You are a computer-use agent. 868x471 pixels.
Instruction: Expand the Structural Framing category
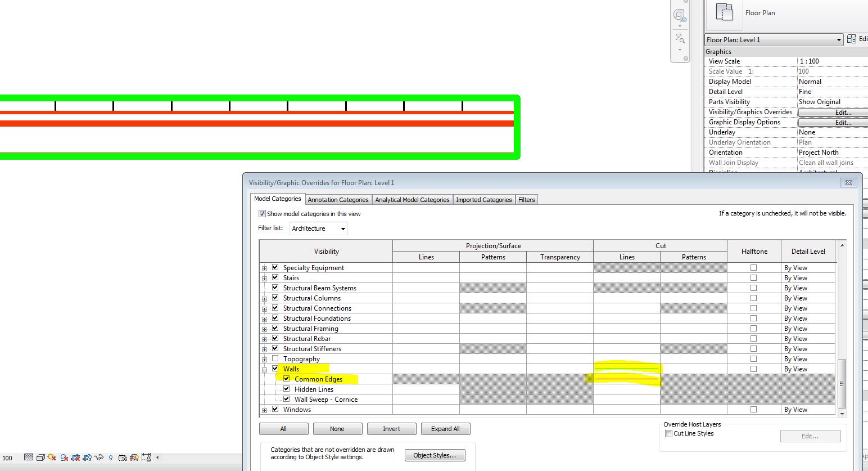click(x=265, y=328)
